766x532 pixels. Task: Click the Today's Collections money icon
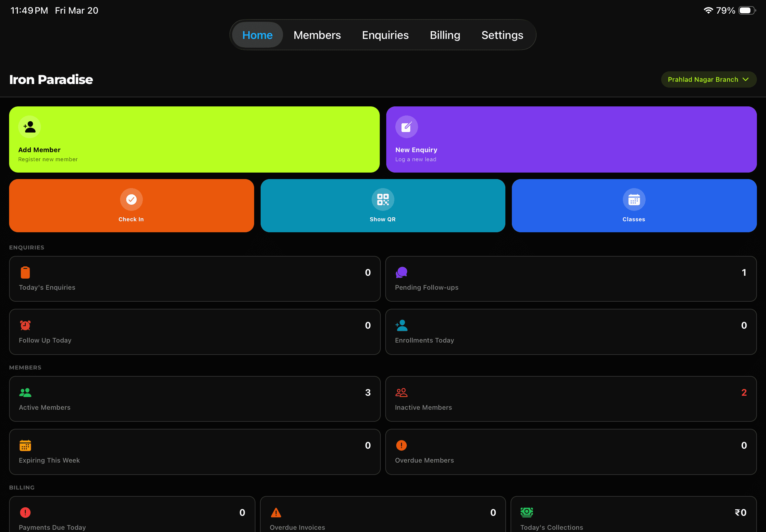click(526, 512)
